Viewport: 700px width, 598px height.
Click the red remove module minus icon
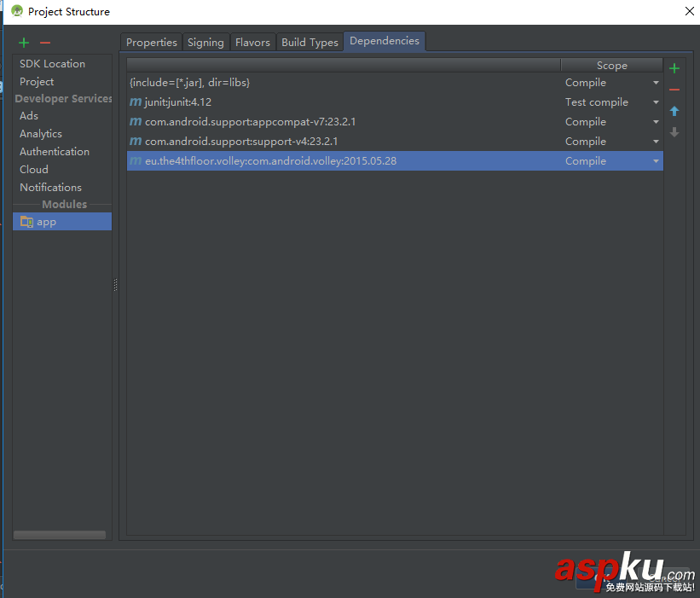[x=45, y=43]
